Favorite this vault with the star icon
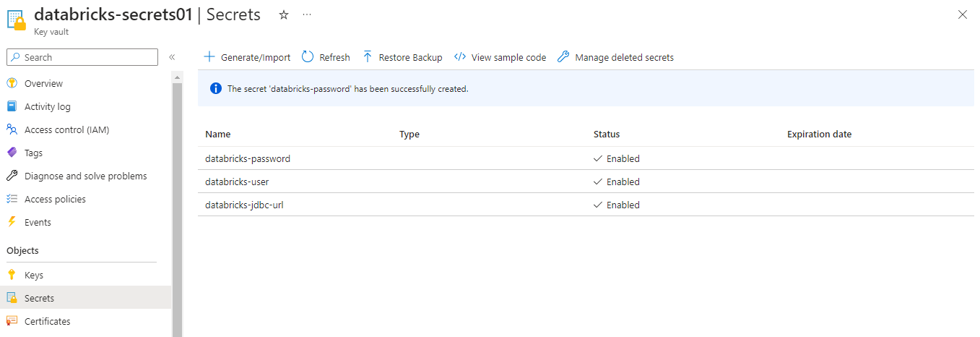Screen dimensions: 980x337 (284, 14)
